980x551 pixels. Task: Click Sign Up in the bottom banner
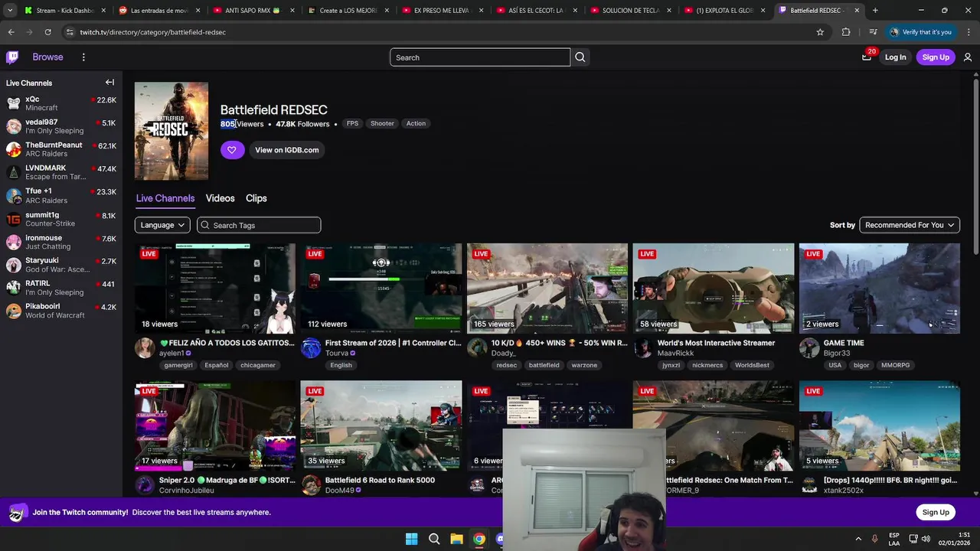tap(935, 512)
